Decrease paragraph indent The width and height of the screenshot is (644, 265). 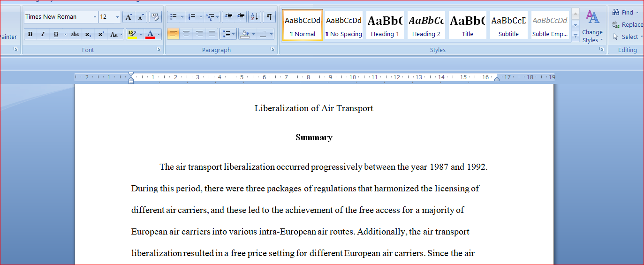point(228,17)
